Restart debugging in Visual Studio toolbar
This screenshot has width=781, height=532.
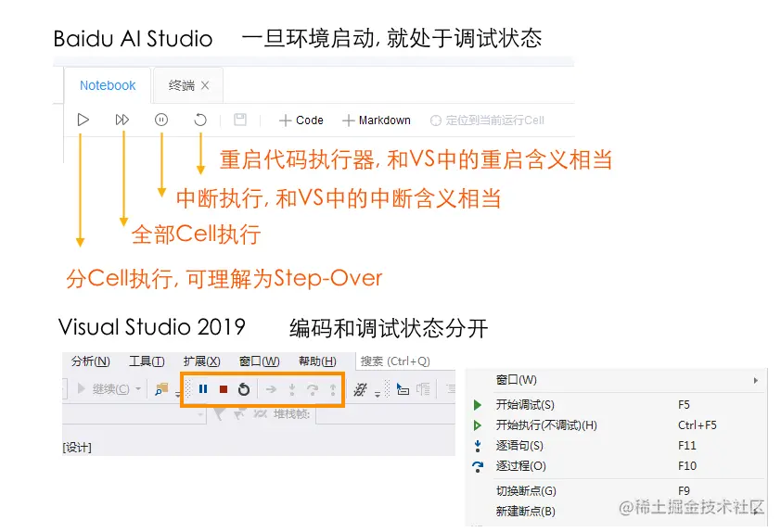coord(244,389)
